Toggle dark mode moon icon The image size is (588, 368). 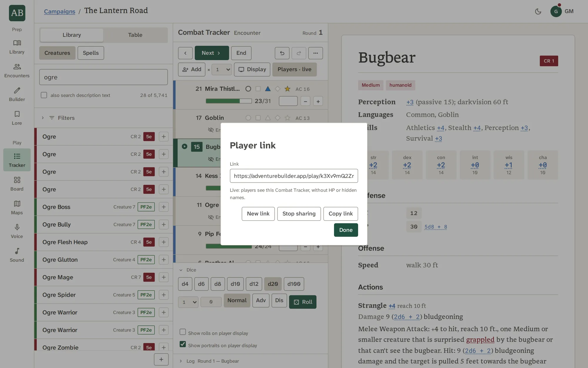click(538, 11)
